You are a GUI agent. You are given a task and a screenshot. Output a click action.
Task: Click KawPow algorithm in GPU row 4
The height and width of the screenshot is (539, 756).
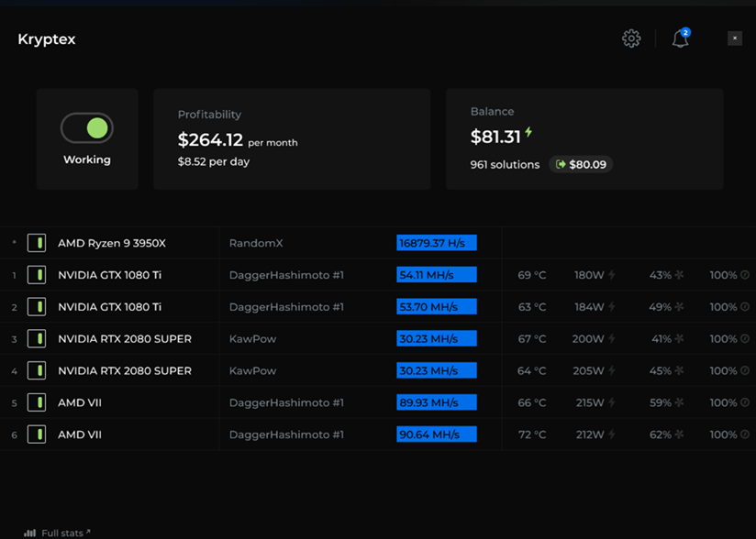point(252,371)
